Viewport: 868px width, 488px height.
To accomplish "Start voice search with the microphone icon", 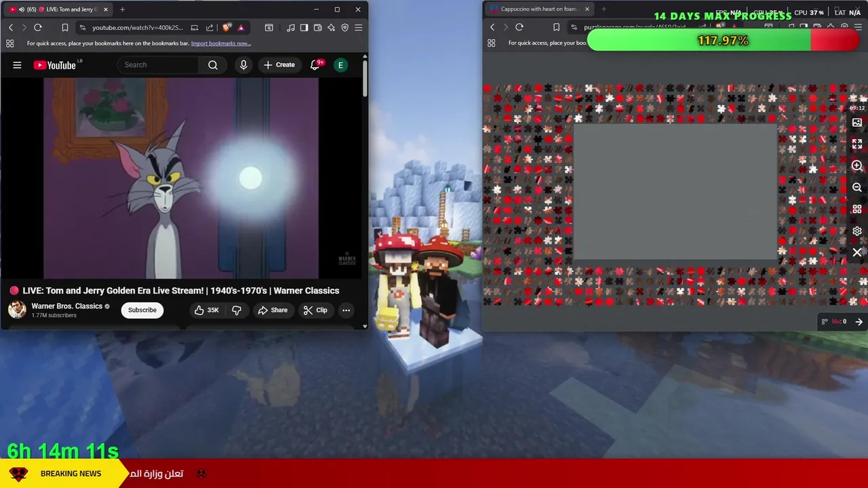I will (x=243, y=65).
